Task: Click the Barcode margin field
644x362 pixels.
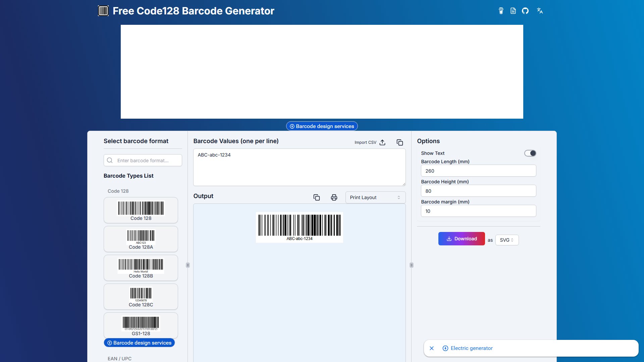Action: (479, 211)
